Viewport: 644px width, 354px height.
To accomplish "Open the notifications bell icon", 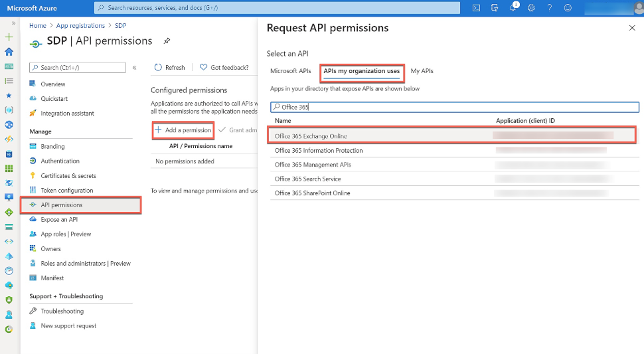I will [513, 8].
